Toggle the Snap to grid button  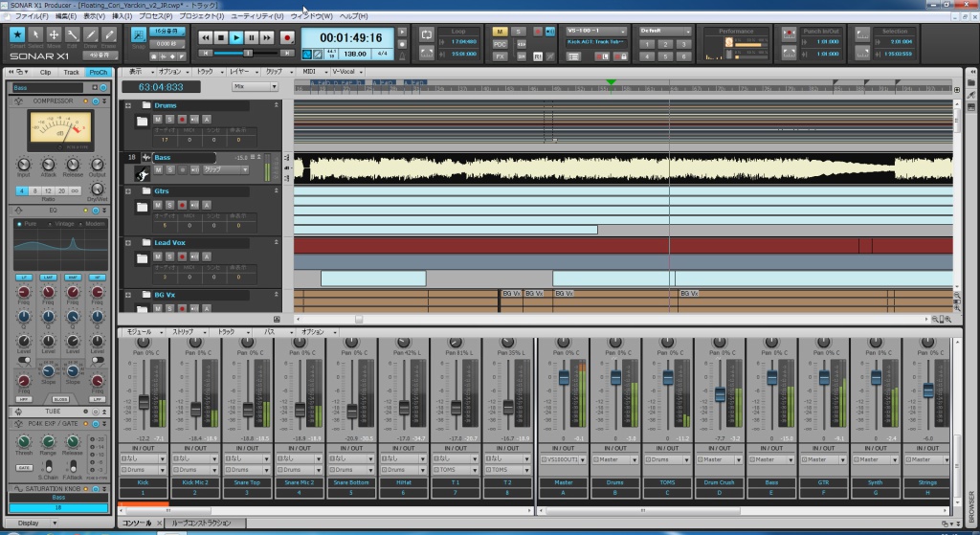pos(138,35)
